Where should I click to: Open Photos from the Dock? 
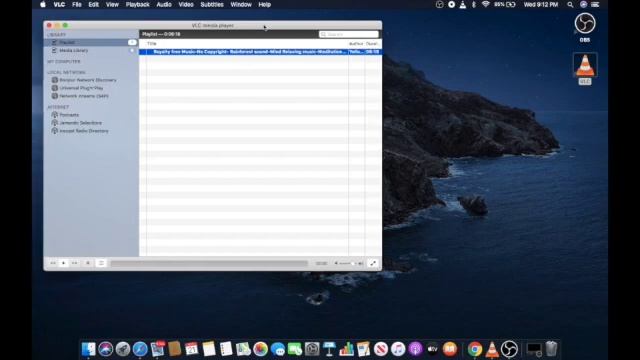[x=260, y=349]
